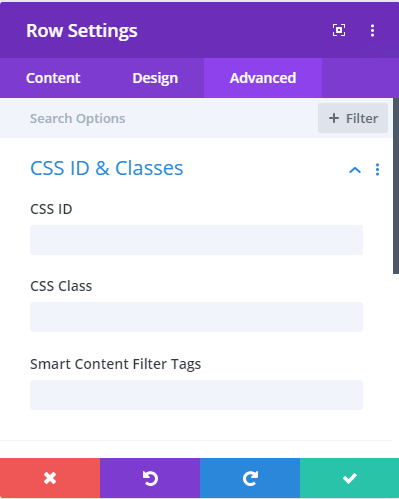
Task: Focus the Smart Content Filter Tags field
Action: click(x=196, y=395)
